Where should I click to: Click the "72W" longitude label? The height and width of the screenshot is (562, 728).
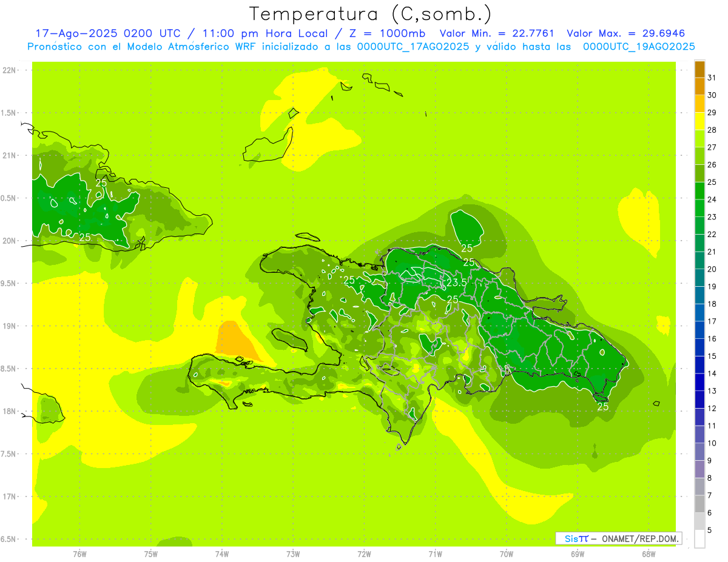pyautogui.click(x=364, y=554)
